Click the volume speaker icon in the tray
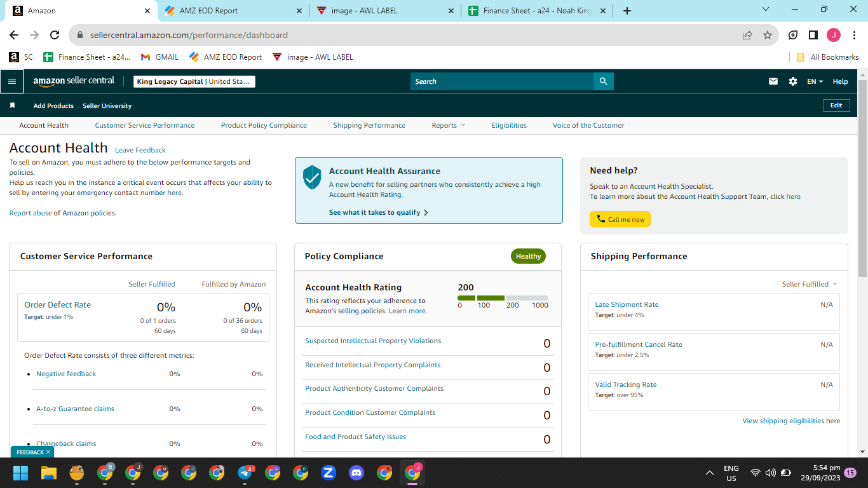868x488 pixels. tap(771, 473)
